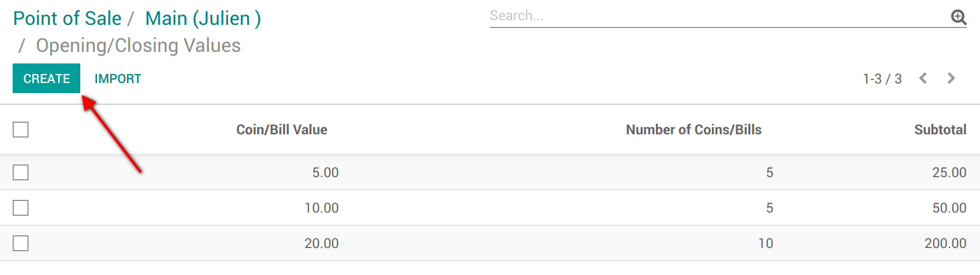
Task: Click the 10 coins count cell
Action: click(x=766, y=243)
